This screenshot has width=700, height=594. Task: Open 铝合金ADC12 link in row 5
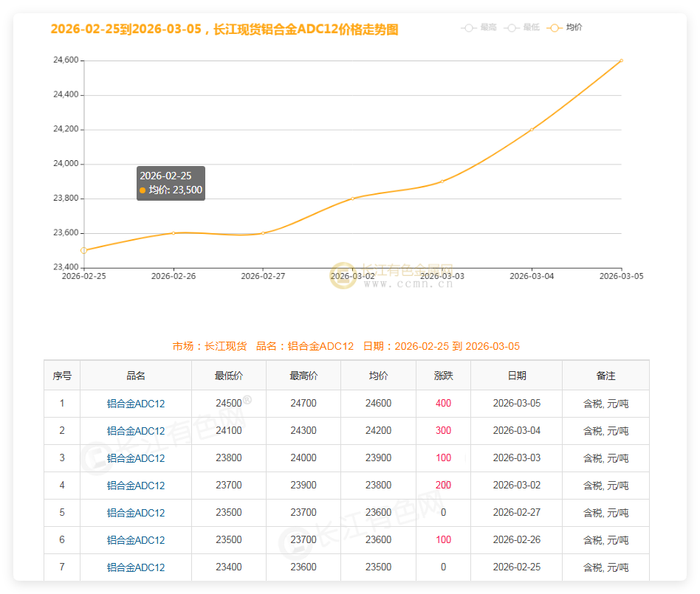tap(136, 513)
